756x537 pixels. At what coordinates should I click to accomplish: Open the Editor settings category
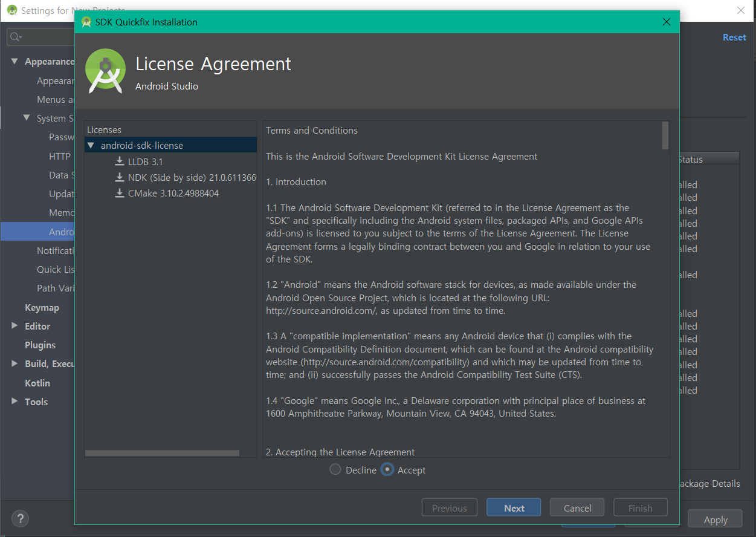37,326
